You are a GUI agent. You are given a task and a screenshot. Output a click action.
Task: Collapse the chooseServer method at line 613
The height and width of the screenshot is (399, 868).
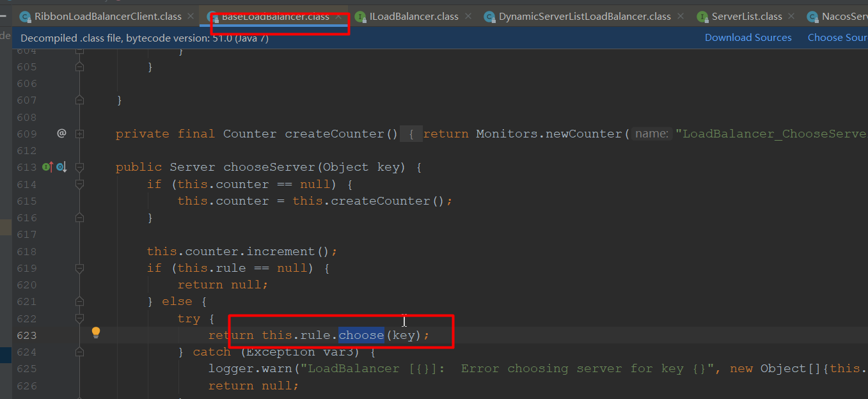[79, 168]
